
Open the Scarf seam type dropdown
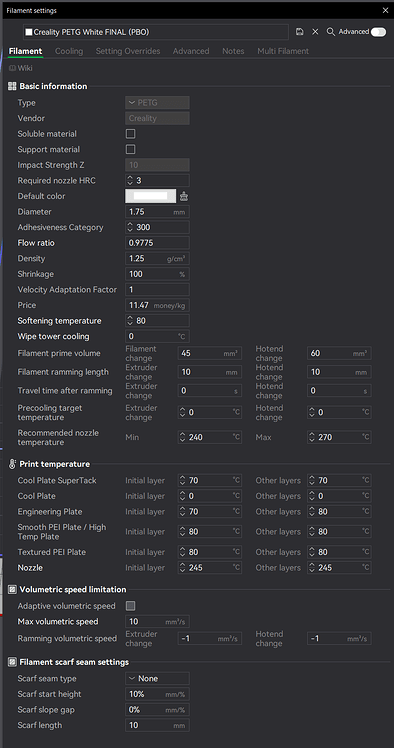157,678
